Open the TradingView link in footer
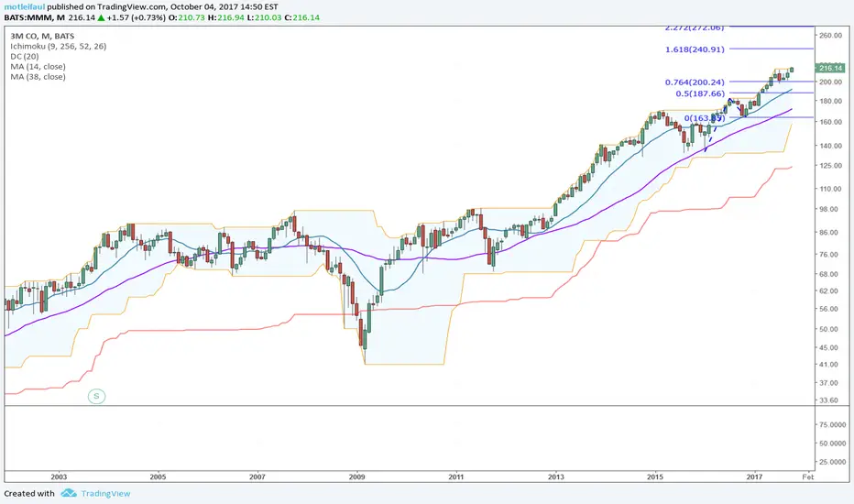Screen dimensions: 854x504 pos(105,494)
